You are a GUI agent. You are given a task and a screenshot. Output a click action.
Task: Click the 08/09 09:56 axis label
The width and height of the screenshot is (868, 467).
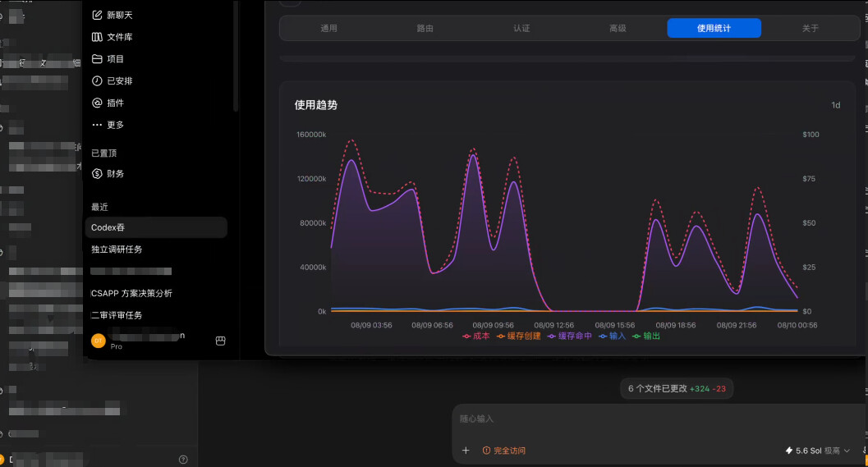(494, 325)
